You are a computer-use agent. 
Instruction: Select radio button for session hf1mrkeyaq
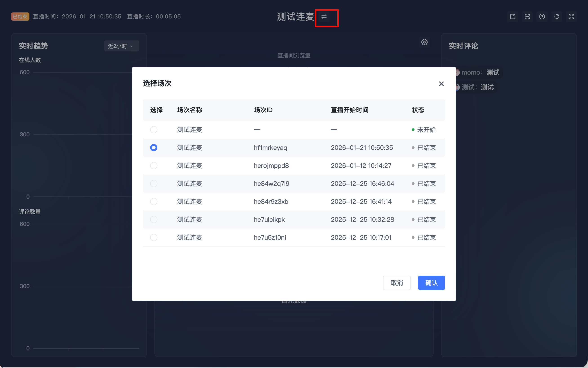[x=154, y=148]
